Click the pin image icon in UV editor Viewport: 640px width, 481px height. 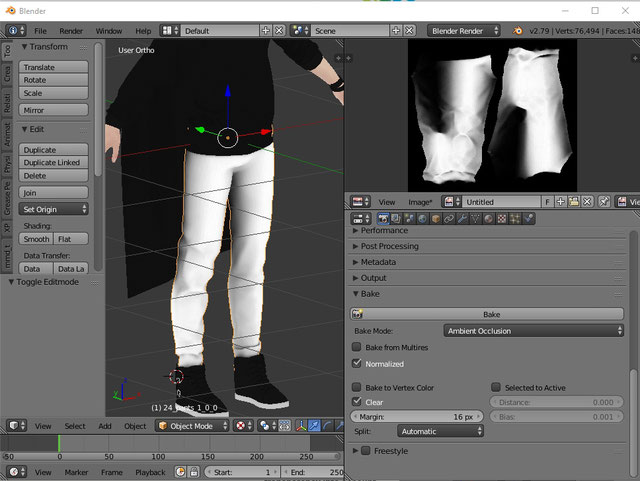point(606,202)
